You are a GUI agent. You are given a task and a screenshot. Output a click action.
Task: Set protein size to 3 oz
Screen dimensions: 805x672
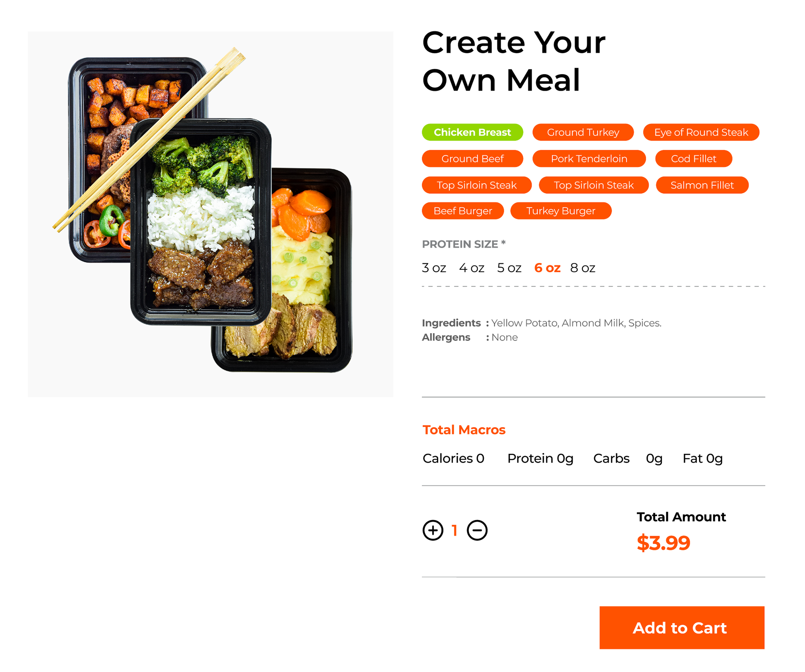434,268
